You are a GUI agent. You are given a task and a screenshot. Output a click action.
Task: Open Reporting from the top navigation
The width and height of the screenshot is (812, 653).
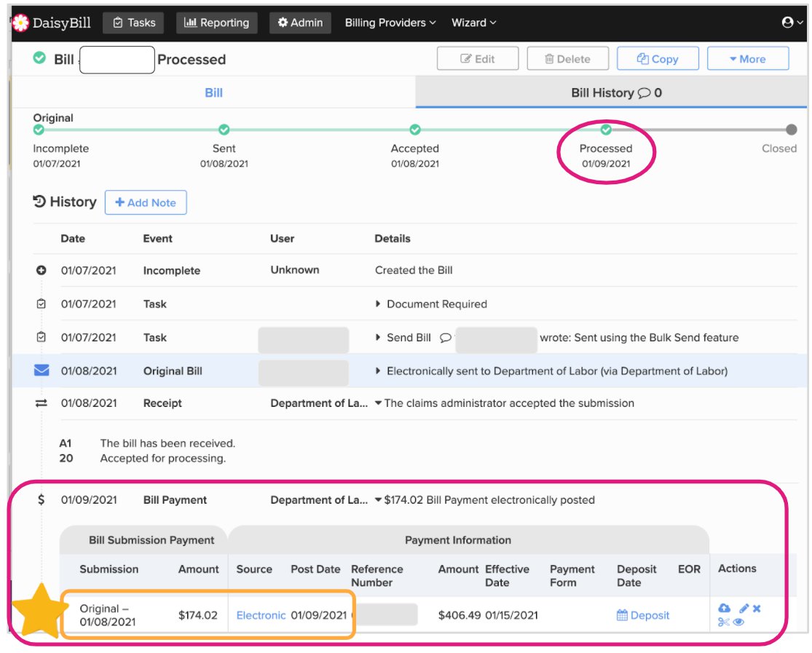click(217, 23)
